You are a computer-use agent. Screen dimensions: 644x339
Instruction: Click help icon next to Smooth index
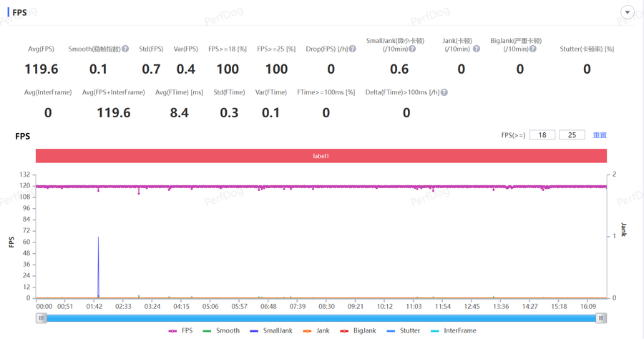click(x=125, y=49)
